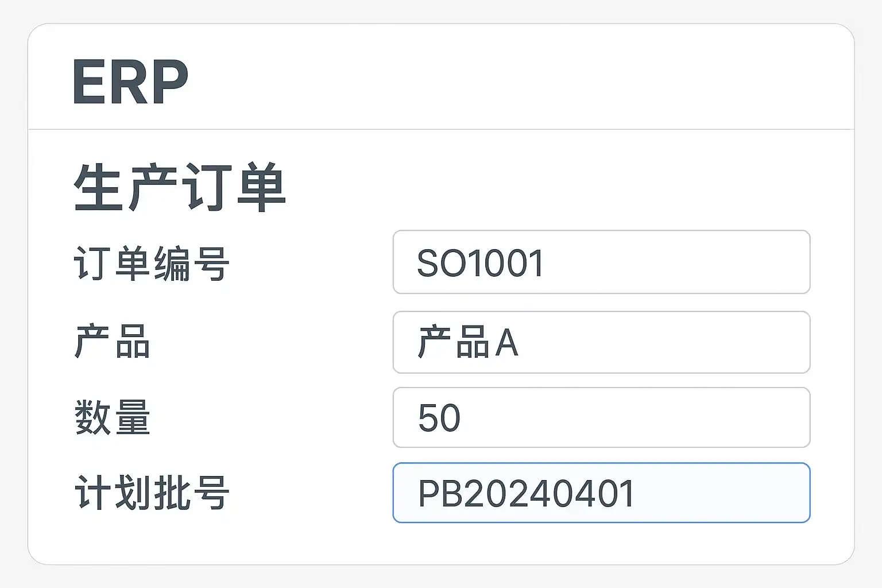Click the 生产订单 section heading
Screen dimensions: 882x588
[180, 187]
